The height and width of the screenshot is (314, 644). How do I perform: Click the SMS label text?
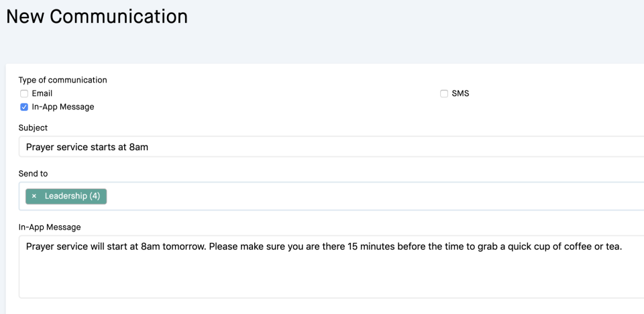(x=460, y=93)
